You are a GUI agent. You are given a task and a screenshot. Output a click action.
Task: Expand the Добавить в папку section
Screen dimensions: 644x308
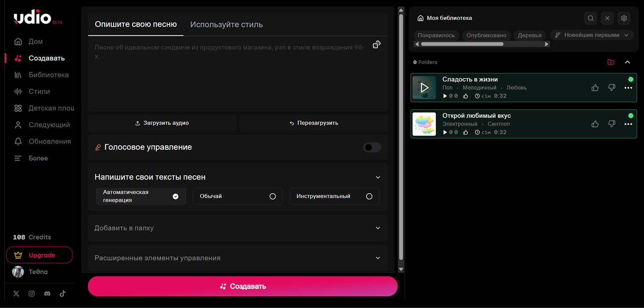click(x=238, y=228)
